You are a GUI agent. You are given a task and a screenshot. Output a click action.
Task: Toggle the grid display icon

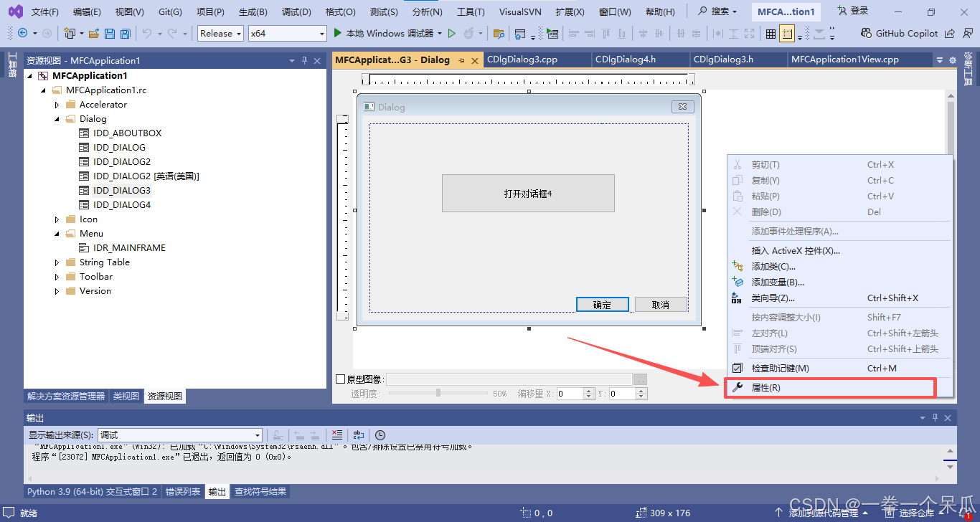click(x=771, y=33)
